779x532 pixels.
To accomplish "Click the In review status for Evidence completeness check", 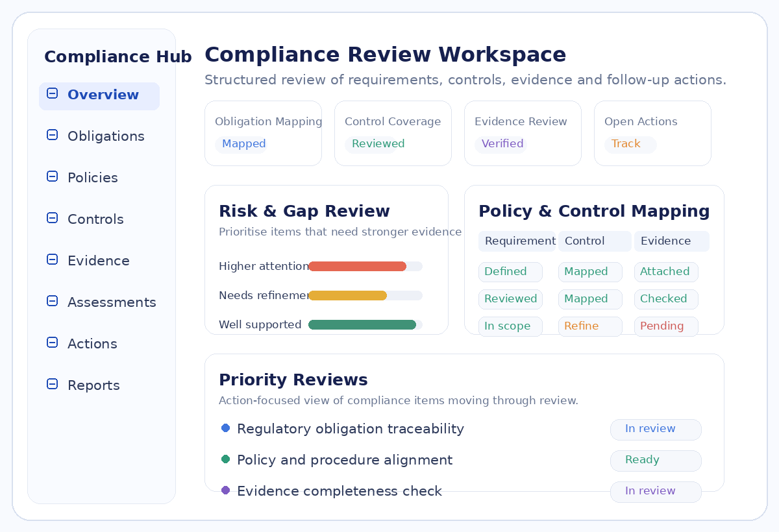I will [x=656, y=492].
